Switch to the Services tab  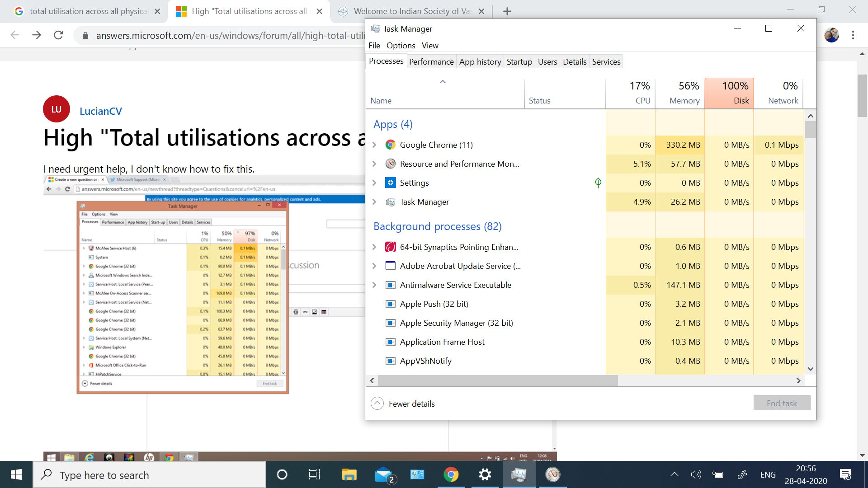tap(606, 62)
